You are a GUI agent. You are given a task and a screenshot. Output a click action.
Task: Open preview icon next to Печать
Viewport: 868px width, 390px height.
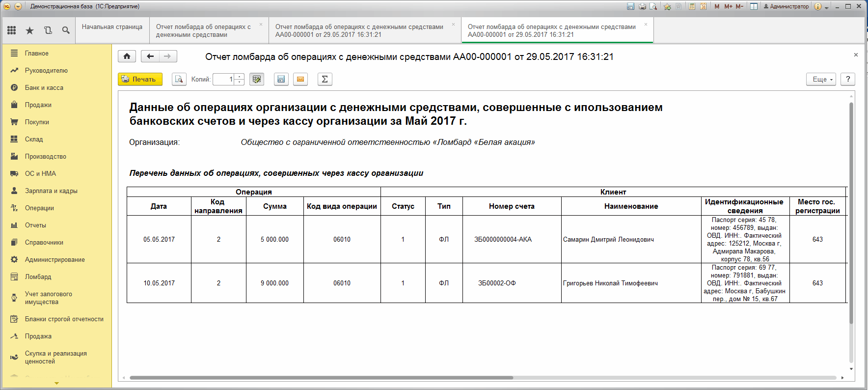click(179, 79)
